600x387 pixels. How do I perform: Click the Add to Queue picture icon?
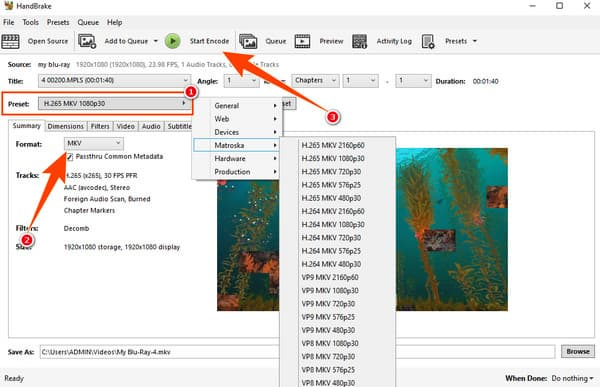87,41
